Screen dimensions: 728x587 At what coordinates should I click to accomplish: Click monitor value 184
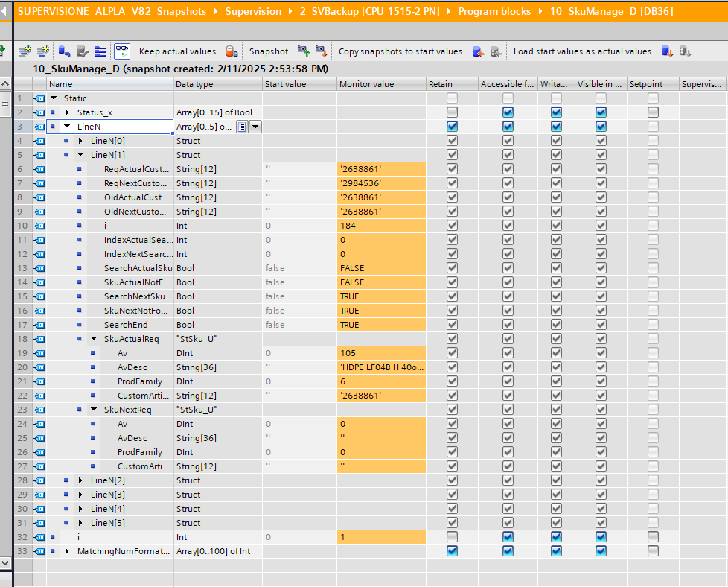pos(381,226)
